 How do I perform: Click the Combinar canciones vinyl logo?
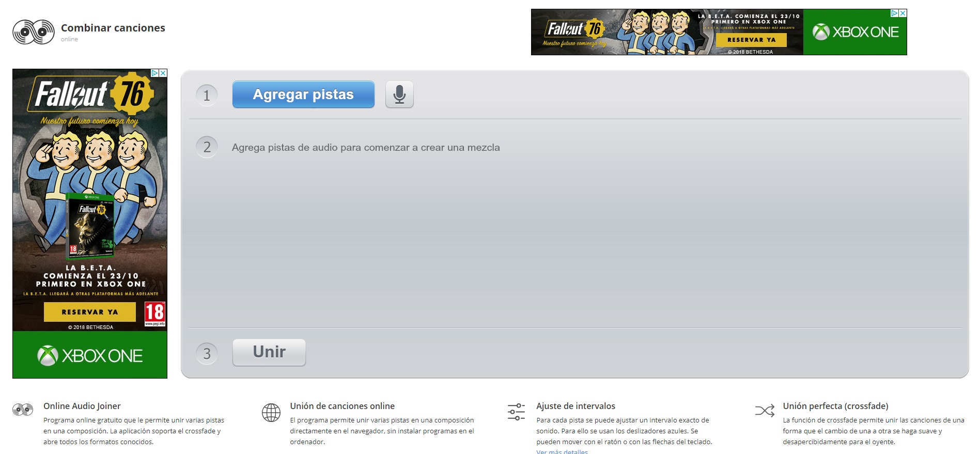tap(34, 32)
